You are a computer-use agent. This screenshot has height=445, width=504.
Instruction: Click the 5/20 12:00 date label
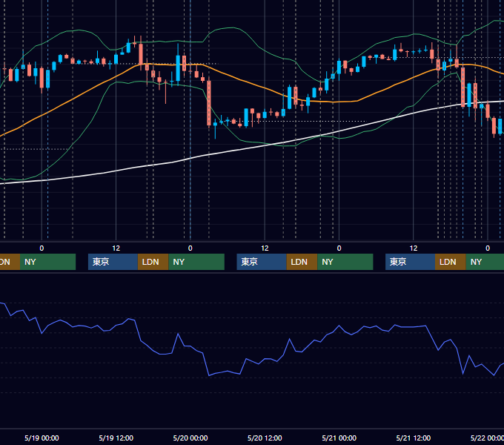[265, 438]
